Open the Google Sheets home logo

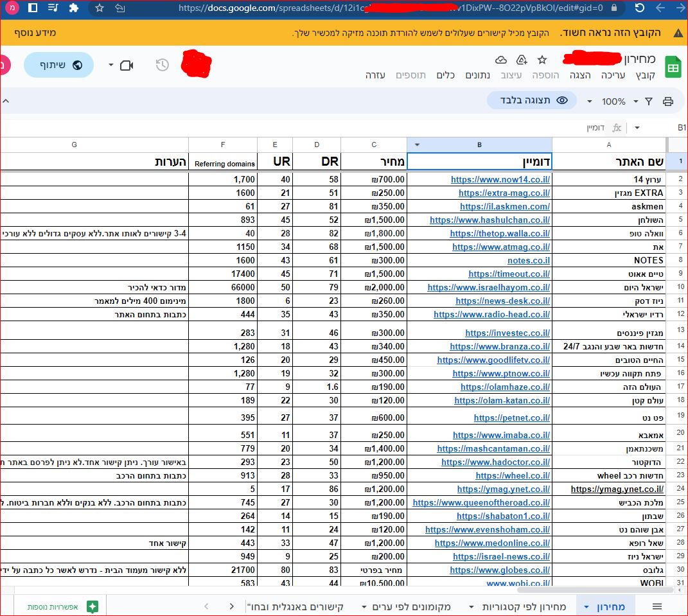(673, 67)
